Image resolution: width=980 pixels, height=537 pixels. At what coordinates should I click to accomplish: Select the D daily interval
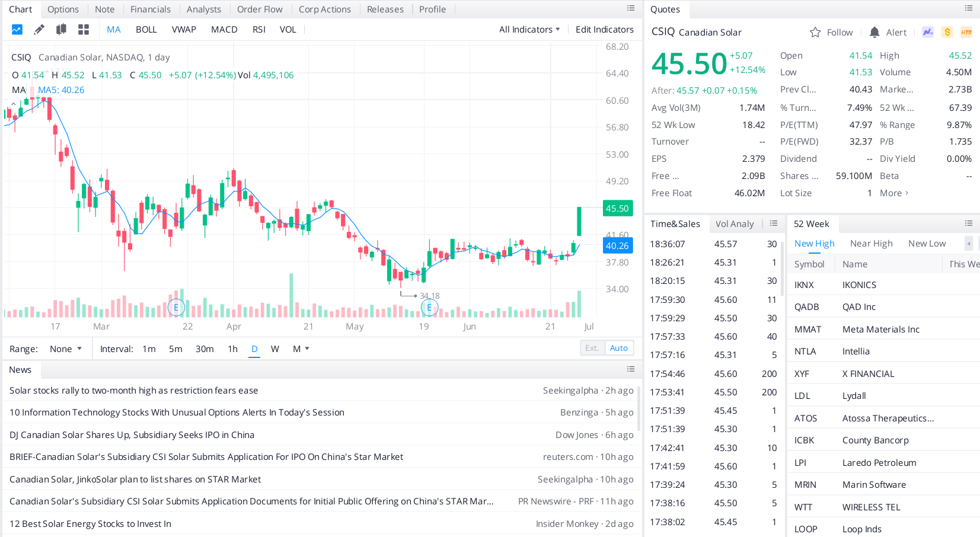(x=254, y=349)
